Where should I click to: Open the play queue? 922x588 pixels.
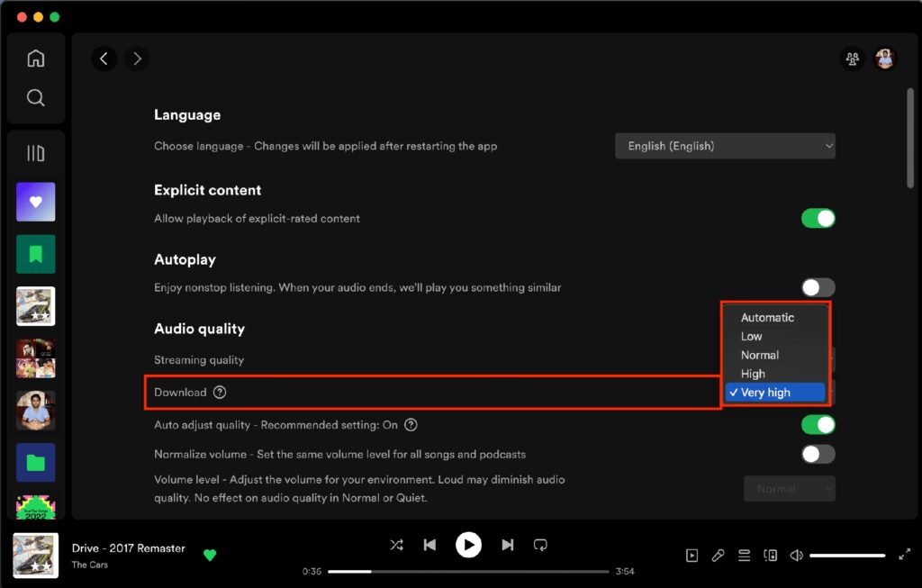tap(744, 556)
